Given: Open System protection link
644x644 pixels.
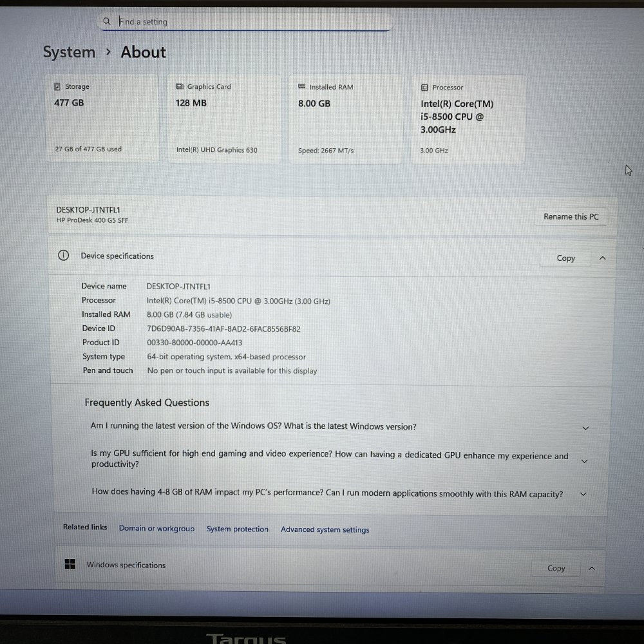Looking at the screenshot, I should (x=237, y=529).
